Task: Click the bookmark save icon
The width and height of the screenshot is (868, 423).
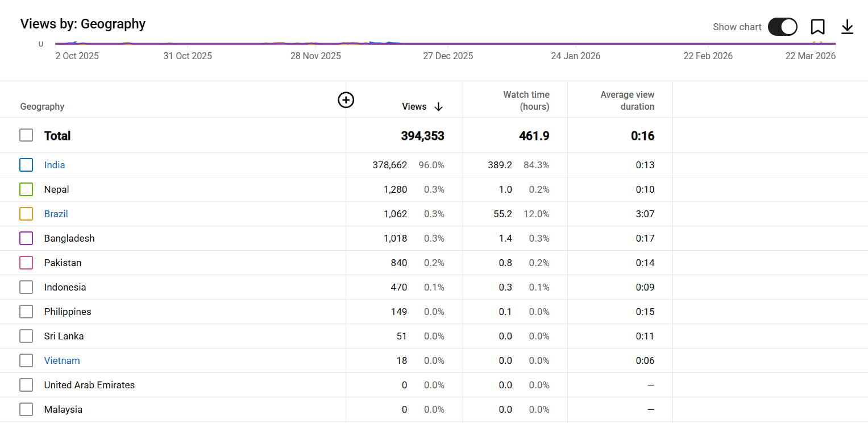Action: coord(817,27)
